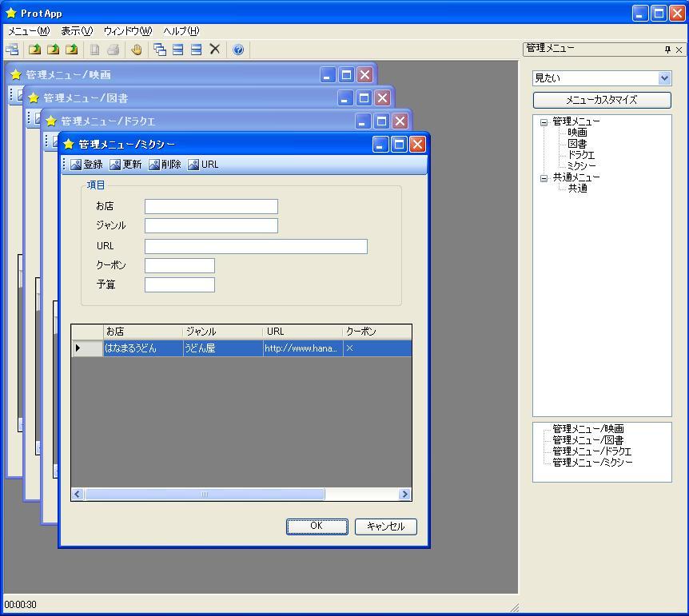Click the tile icon next to cascade
The height and width of the screenshot is (616, 689).
[178, 50]
